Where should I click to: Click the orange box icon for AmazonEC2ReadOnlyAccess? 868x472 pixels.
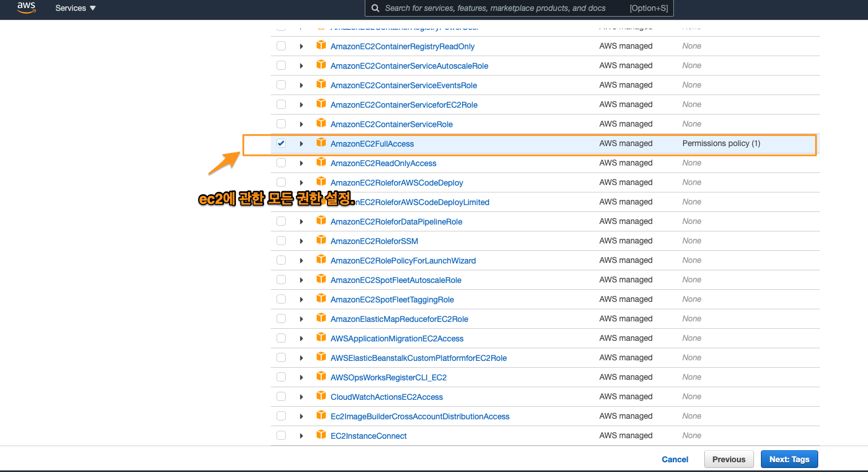pyautogui.click(x=321, y=162)
